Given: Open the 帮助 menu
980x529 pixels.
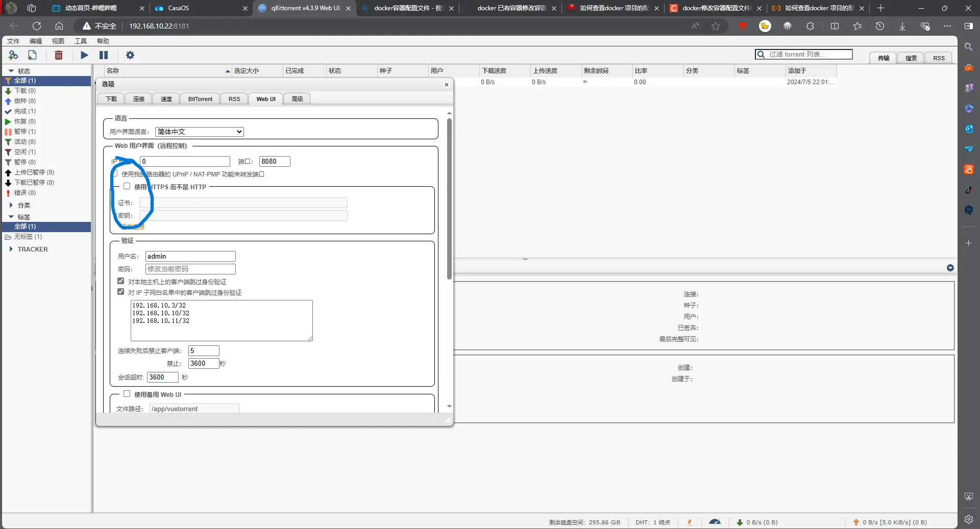Looking at the screenshot, I should pyautogui.click(x=103, y=41).
